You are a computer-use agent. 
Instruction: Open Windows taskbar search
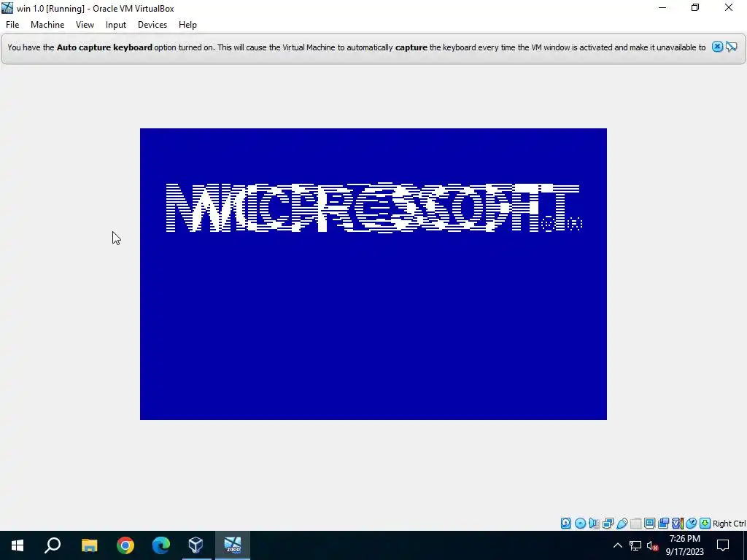point(53,545)
